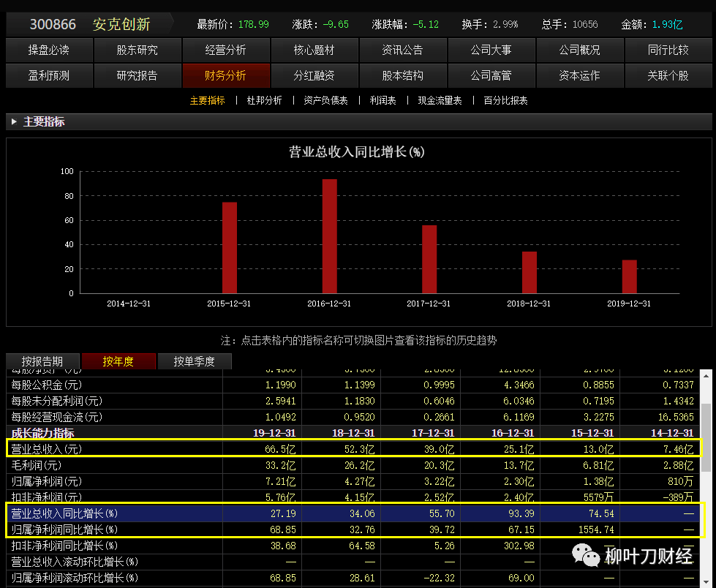The width and height of the screenshot is (716, 588).
Task: Collapse the 主要指标 section triangle
Action: pyautogui.click(x=14, y=121)
